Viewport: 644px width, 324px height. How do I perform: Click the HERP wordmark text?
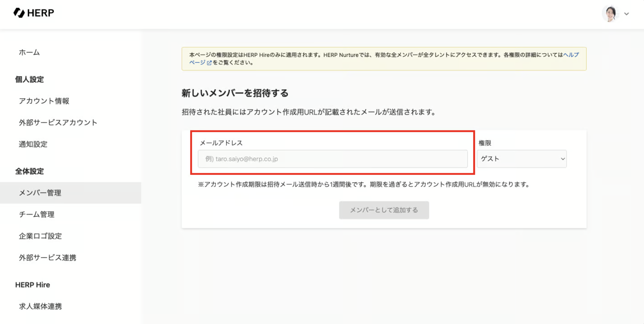[40, 13]
